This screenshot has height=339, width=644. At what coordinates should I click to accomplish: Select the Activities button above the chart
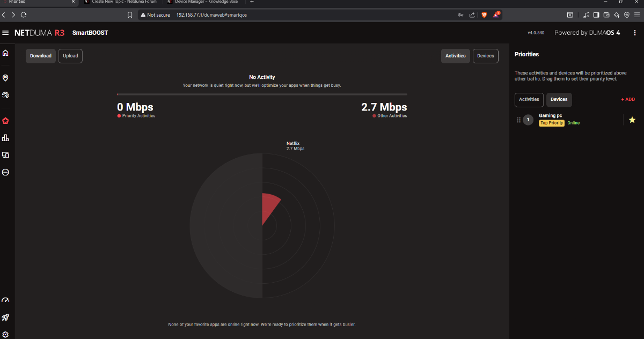456,56
